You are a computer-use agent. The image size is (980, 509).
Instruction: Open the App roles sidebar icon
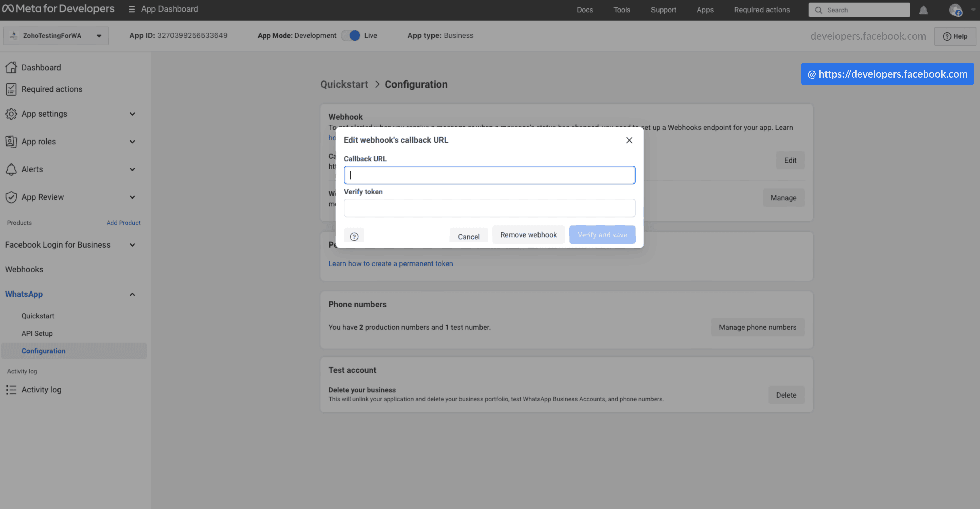(x=11, y=141)
